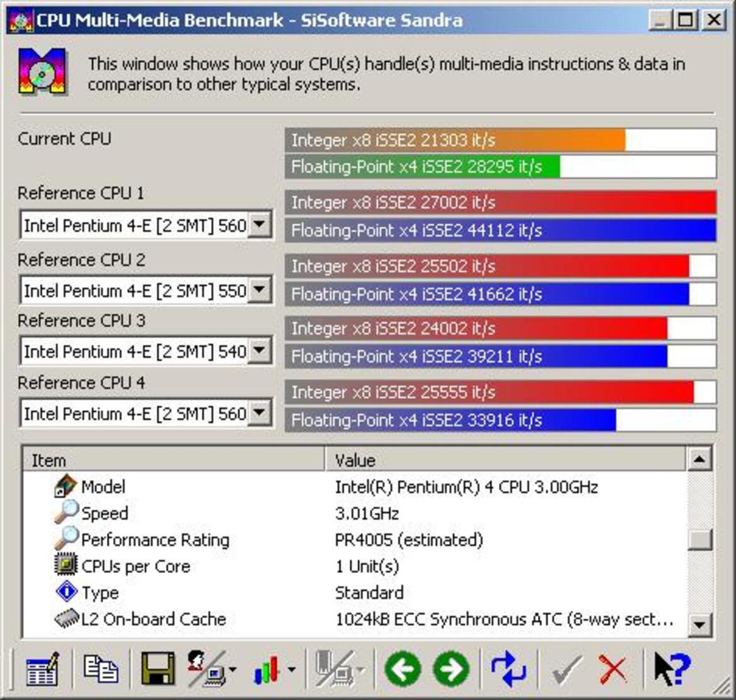Image resolution: width=736 pixels, height=700 pixels.
Task: Click the Value column header
Action: [x=505, y=460]
